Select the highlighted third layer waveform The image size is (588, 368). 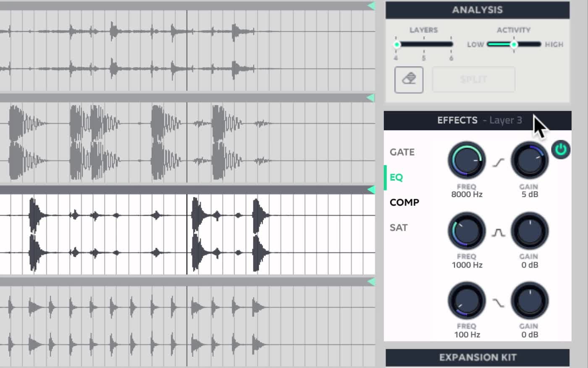tap(187, 234)
